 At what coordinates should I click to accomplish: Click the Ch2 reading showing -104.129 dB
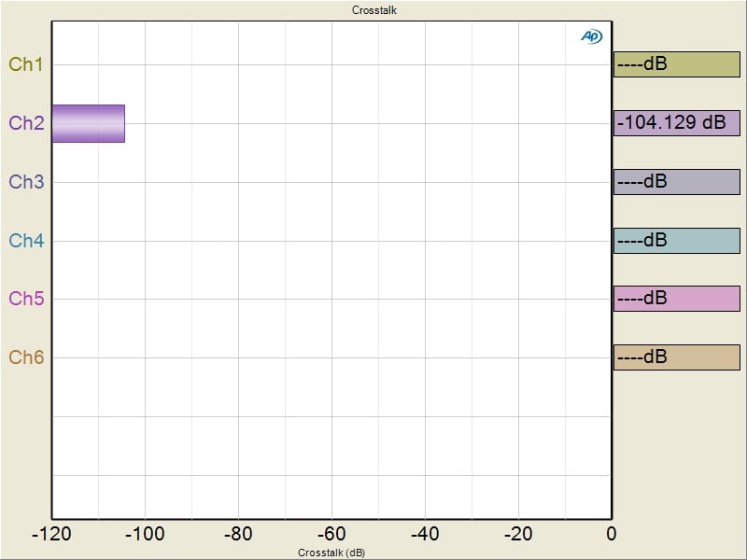(x=676, y=123)
